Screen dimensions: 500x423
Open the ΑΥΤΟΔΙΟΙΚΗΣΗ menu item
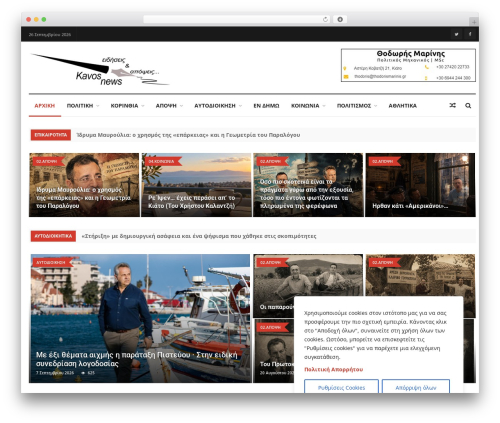point(215,106)
